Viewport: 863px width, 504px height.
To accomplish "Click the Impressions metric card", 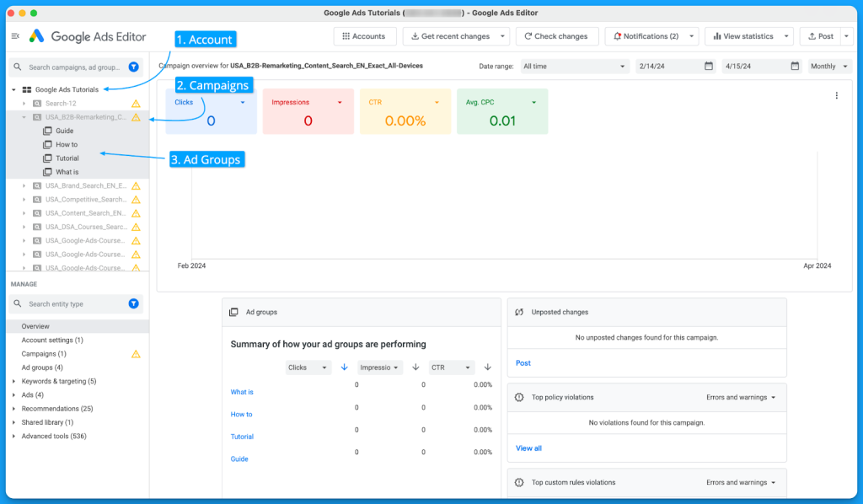I will pos(308,112).
